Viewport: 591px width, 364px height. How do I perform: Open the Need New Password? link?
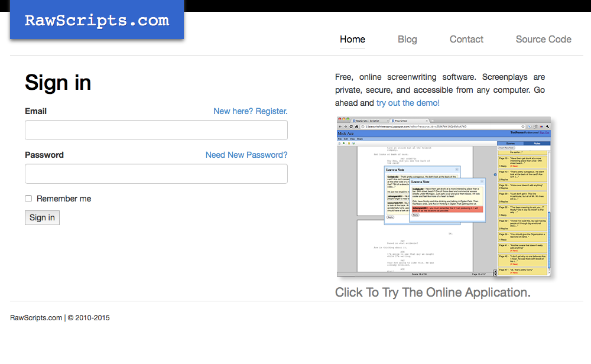pos(246,155)
